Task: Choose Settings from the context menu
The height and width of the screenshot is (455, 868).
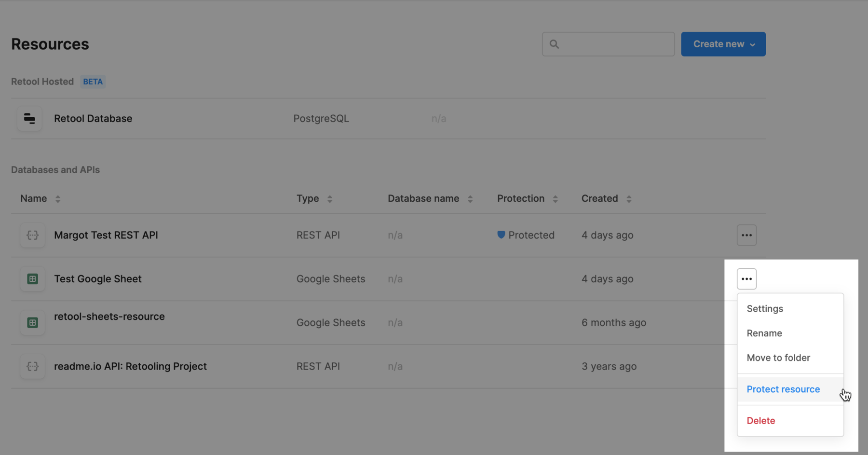Action: pyautogui.click(x=790, y=309)
